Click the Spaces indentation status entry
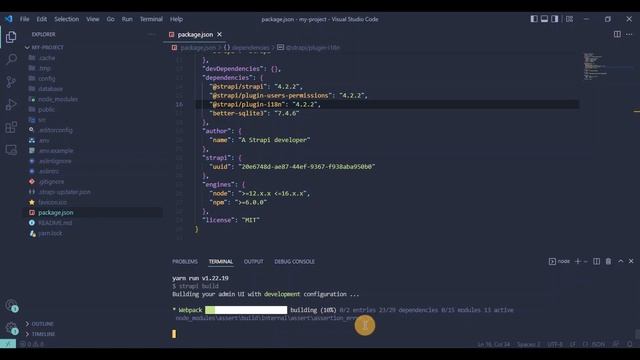 (x=528, y=344)
